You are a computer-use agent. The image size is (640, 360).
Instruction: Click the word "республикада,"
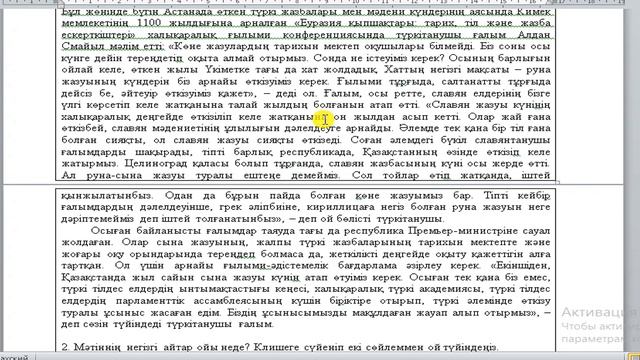click(x=316, y=152)
